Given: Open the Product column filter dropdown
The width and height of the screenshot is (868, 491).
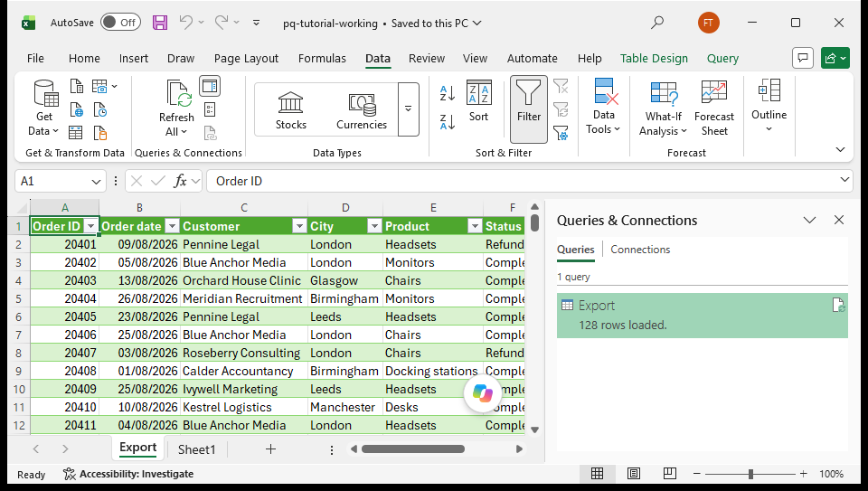Looking at the screenshot, I should coord(475,226).
